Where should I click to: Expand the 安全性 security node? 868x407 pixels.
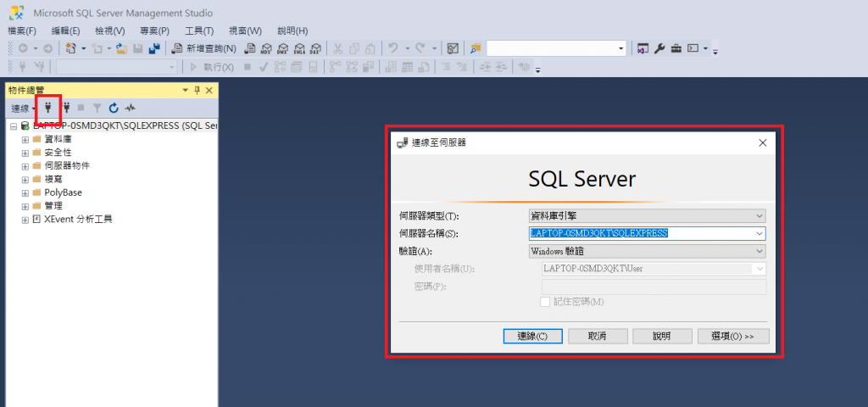[25, 153]
